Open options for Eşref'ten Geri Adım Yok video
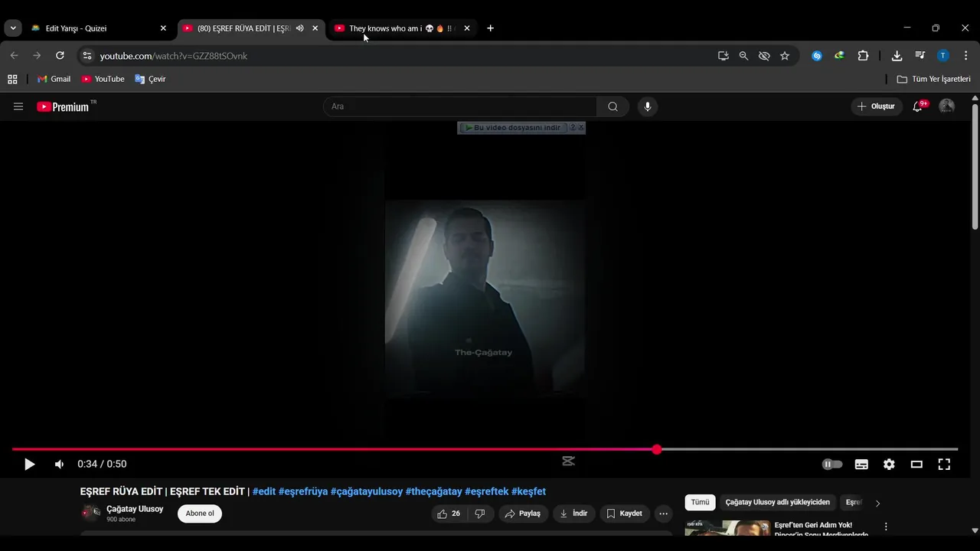Screen dimensions: 980x551 (x=886, y=527)
